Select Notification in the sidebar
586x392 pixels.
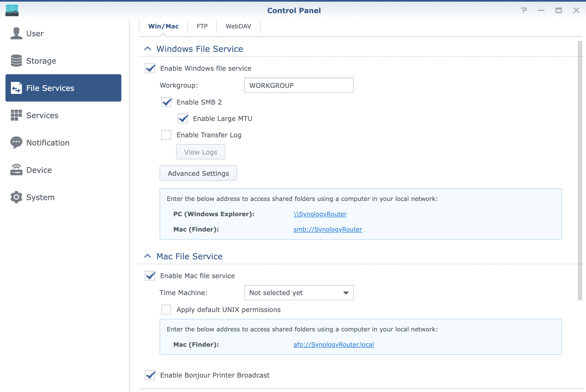(x=63, y=142)
